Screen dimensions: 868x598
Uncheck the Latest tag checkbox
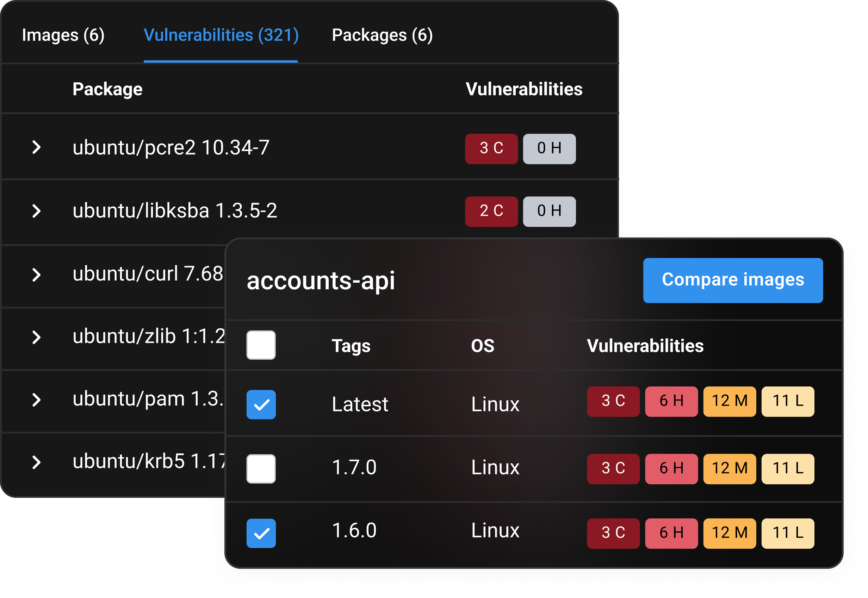tap(261, 404)
